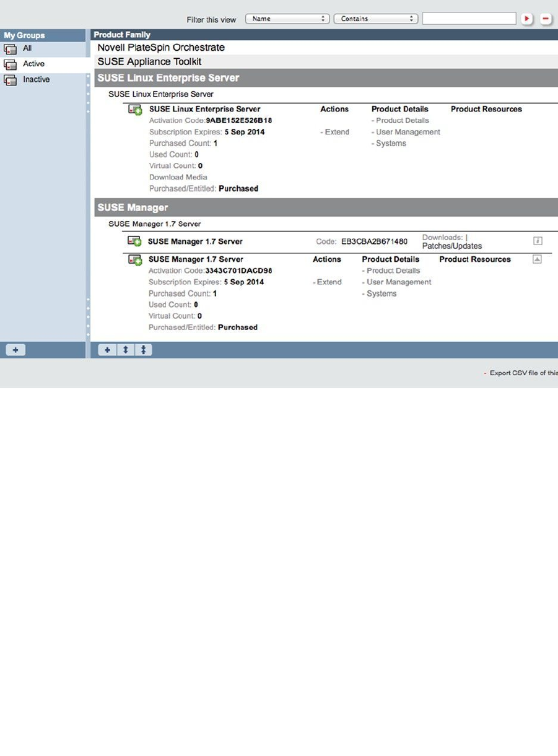
Task: Click the Patches/Updates download link
Action: (452, 246)
